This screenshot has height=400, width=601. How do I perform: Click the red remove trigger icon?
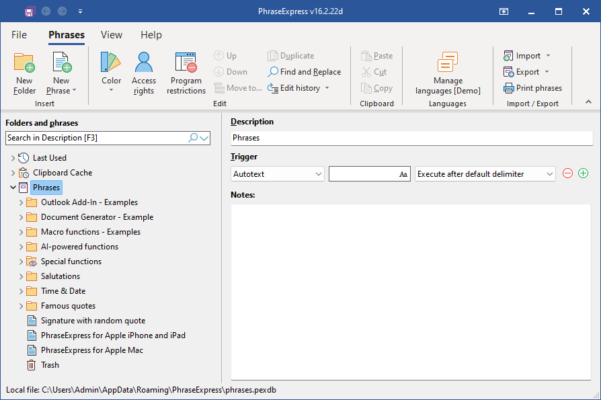[568, 174]
